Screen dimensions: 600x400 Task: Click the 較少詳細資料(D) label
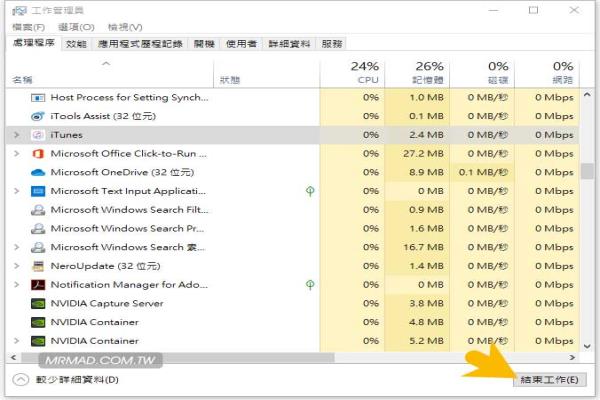tap(77, 380)
